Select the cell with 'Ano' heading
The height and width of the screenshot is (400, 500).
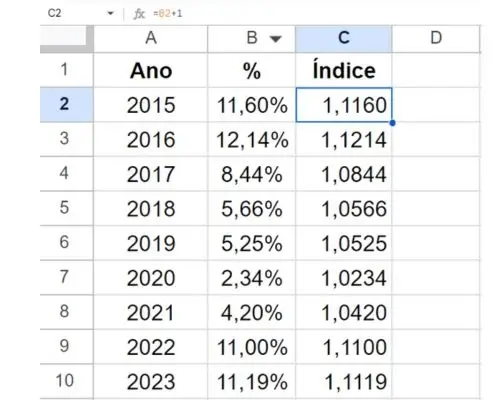pos(151,70)
